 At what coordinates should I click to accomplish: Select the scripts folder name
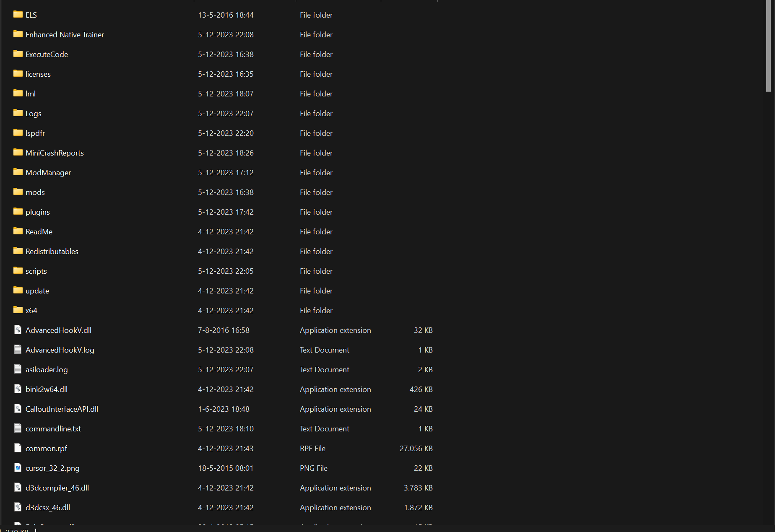click(36, 271)
